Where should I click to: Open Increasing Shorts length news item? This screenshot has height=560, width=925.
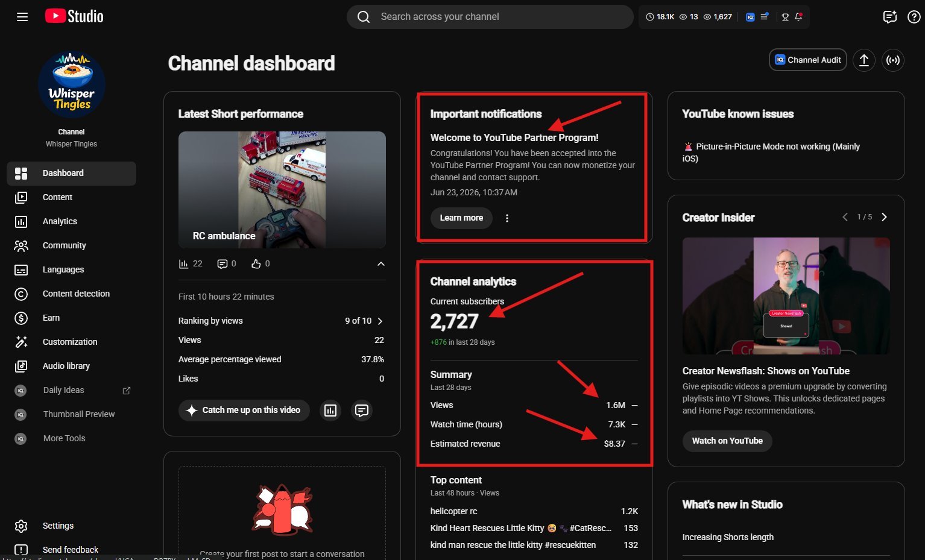click(x=728, y=537)
